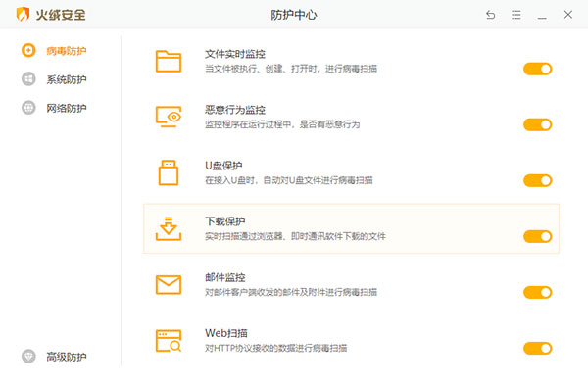Turn off the Web扫描 toggle
The image size is (588, 387).
(538, 349)
